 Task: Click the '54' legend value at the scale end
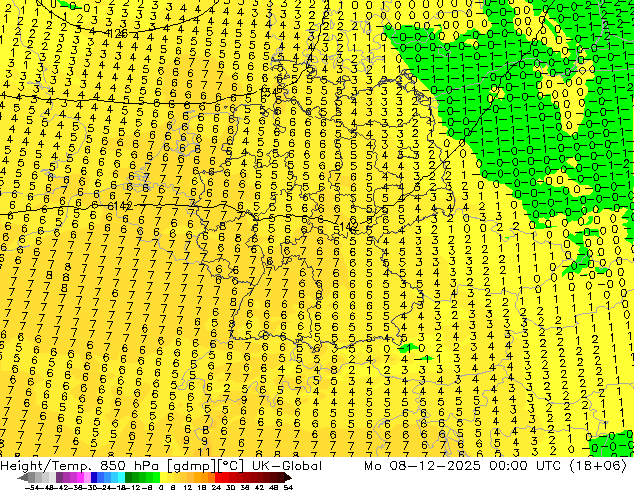coord(288,487)
